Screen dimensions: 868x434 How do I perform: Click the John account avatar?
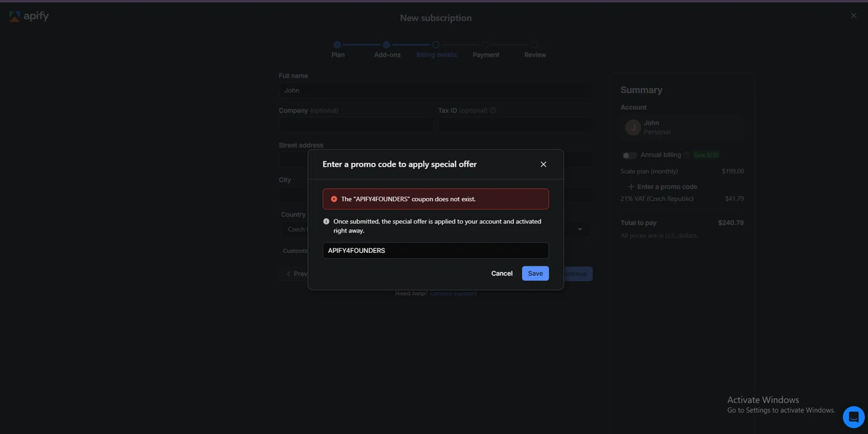633,127
